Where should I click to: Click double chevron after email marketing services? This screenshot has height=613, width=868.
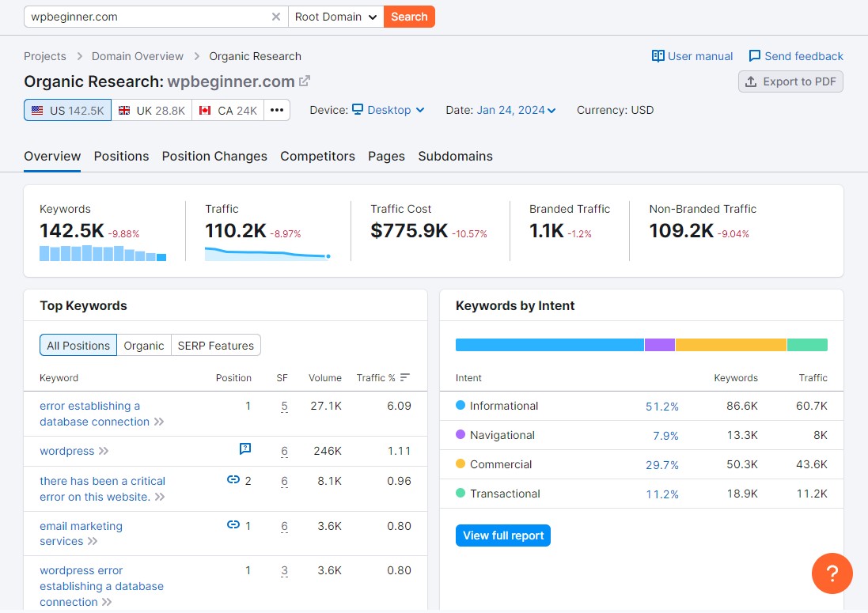[93, 541]
